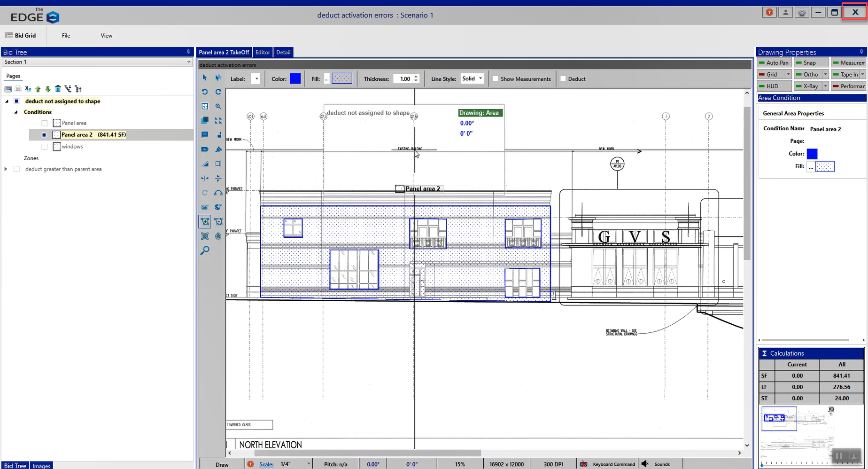Tick the windows condition checkbox
Screen dimensions: 868x469
[x=45, y=147]
